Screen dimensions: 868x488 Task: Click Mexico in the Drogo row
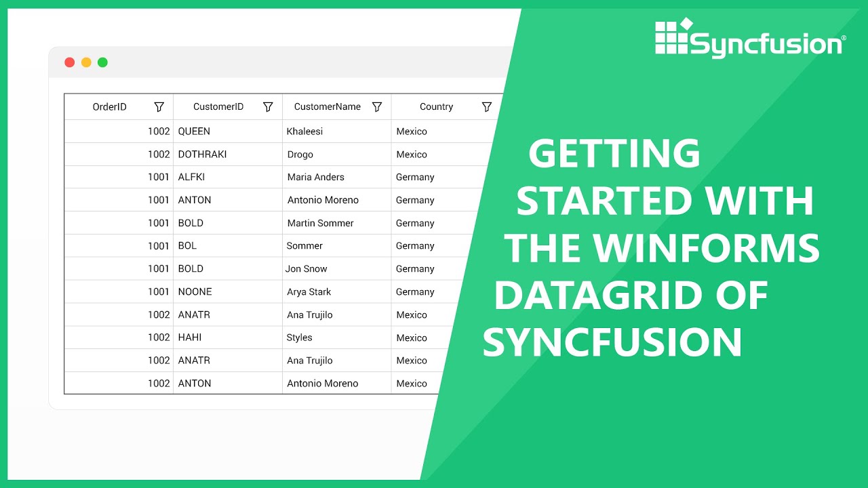[412, 155]
